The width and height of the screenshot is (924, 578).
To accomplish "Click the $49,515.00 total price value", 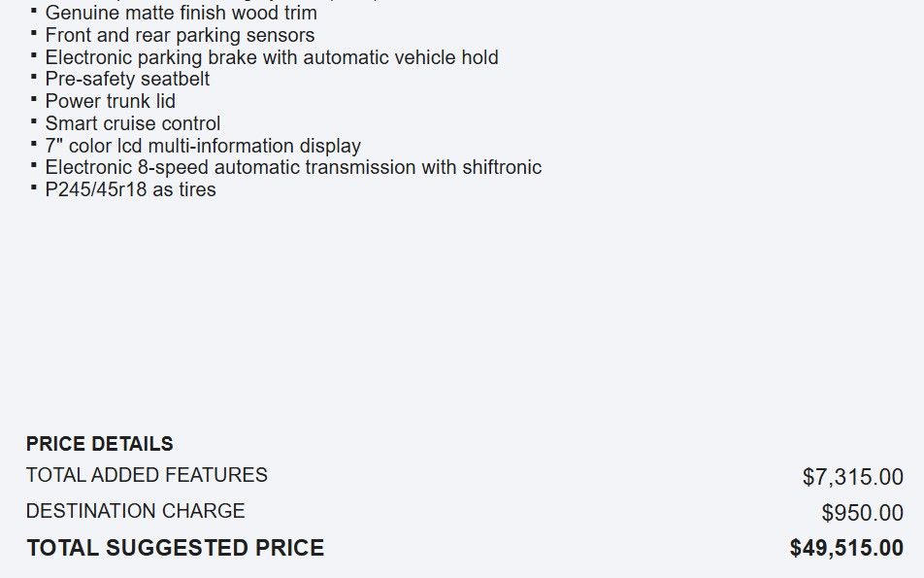I will click(x=846, y=548).
